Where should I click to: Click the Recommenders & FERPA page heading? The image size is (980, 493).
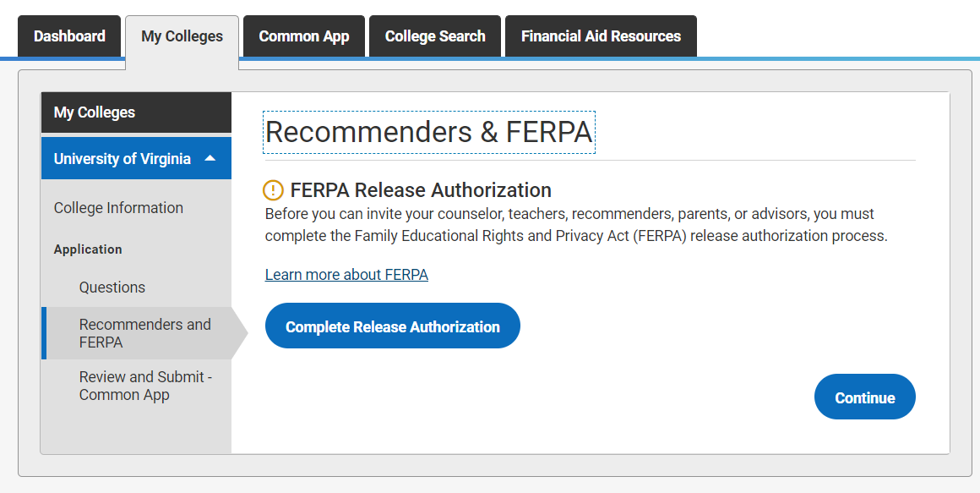429,133
